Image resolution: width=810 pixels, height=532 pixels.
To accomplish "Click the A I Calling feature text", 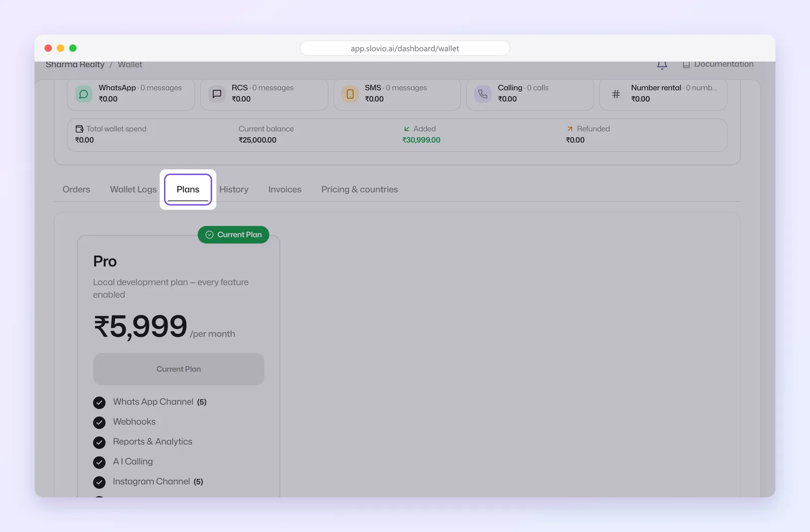I will (x=133, y=462).
